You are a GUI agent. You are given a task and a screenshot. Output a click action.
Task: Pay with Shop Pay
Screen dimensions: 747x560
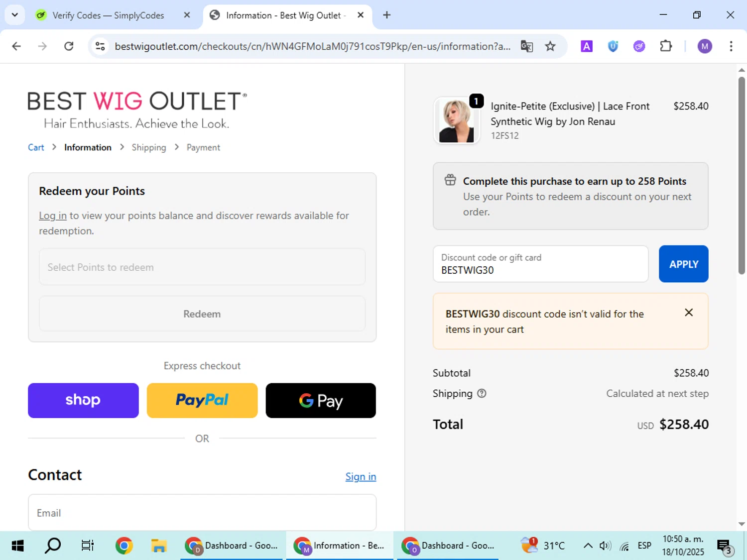pyautogui.click(x=83, y=400)
